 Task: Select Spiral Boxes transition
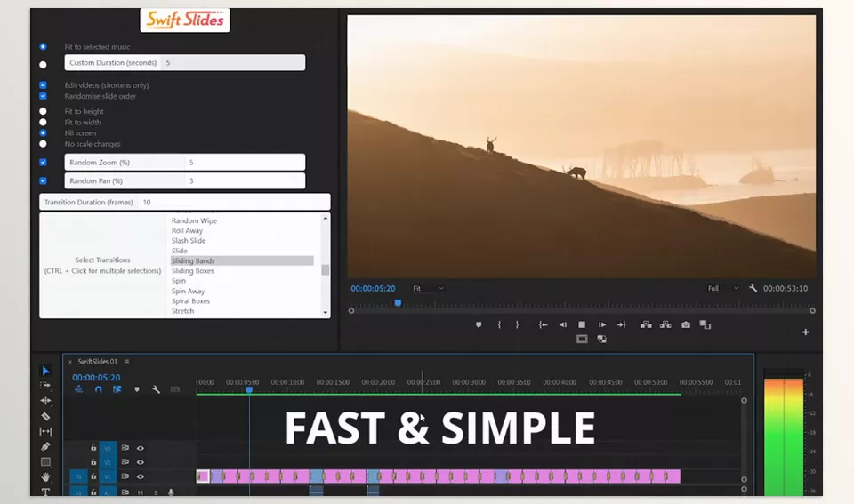tap(190, 301)
